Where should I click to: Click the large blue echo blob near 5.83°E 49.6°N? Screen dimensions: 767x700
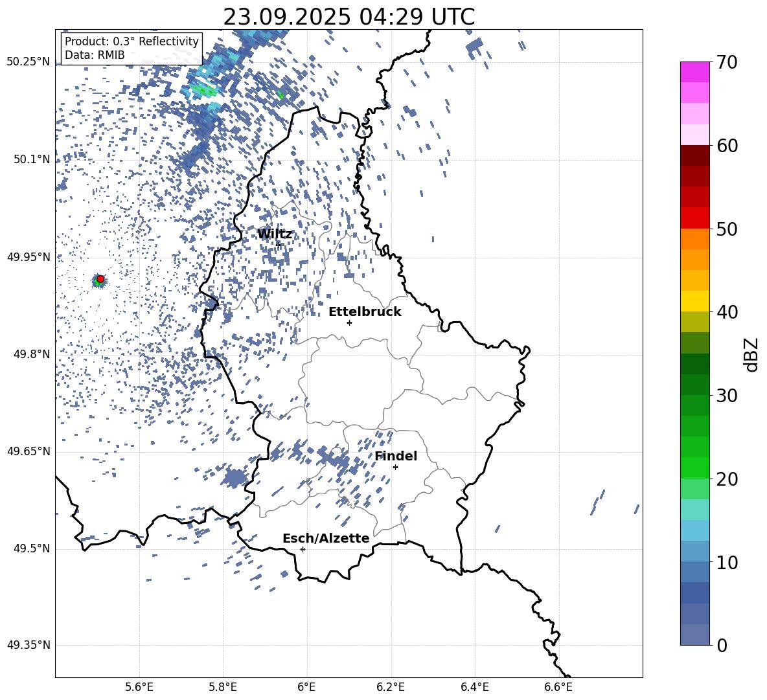click(x=235, y=477)
